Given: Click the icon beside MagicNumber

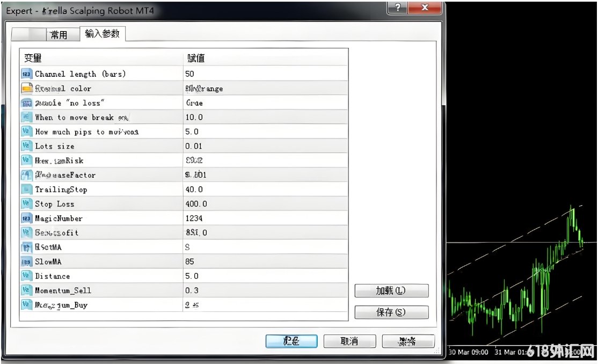Looking at the screenshot, I should 26,219.
